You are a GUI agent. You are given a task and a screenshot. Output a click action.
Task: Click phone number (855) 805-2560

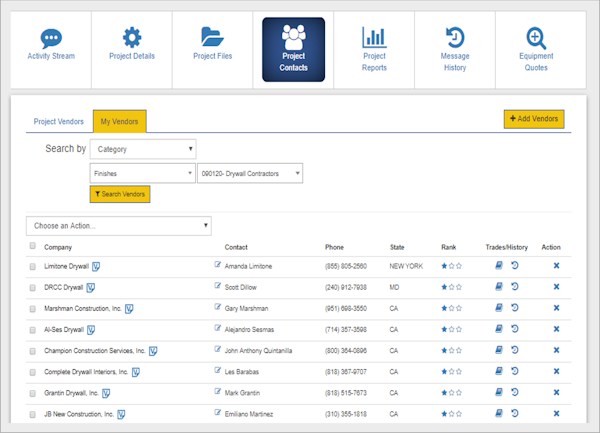point(346,266)
